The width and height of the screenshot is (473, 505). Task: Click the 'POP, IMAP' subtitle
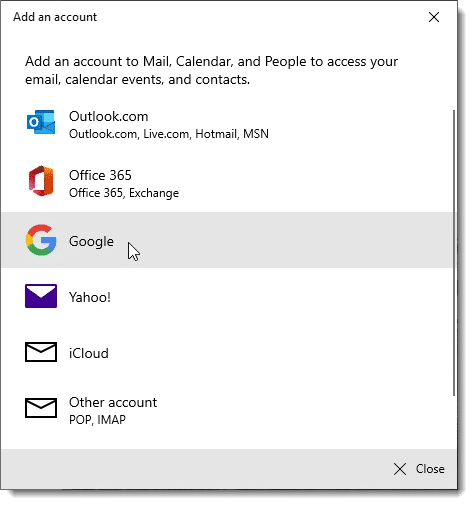[97, 420]
